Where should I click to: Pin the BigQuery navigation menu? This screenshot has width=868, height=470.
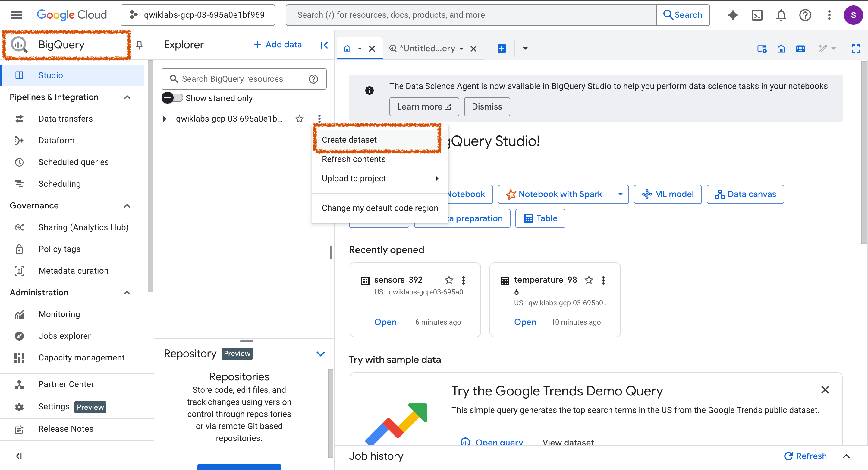click(139, 45)
